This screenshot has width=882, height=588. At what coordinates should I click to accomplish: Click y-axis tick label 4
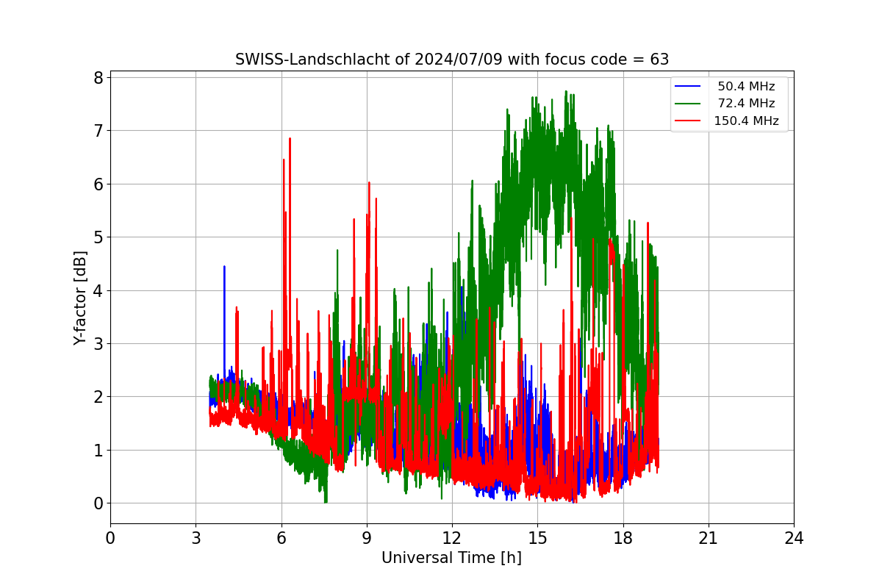tap(98, 290)
